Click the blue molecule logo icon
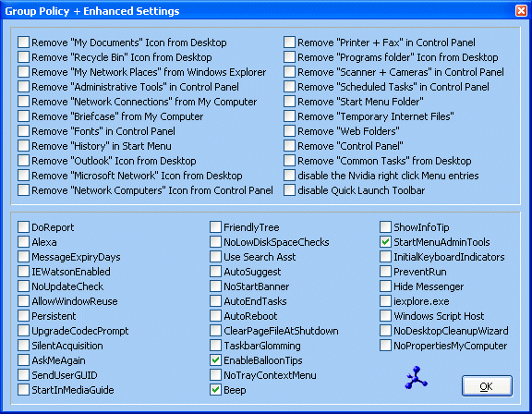The width and height of the screenshot is (532, 414). [416, 377]
